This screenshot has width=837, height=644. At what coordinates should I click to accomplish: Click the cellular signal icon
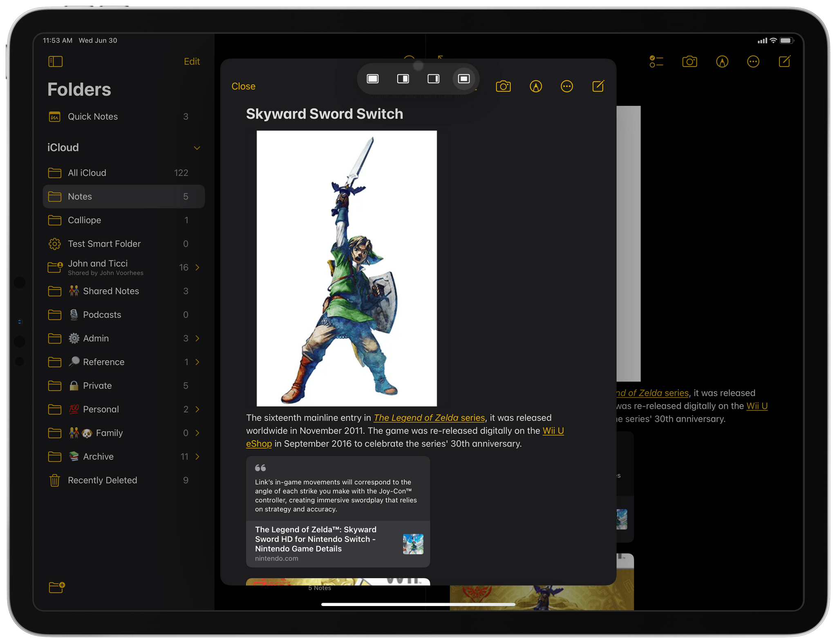point(762,41)
